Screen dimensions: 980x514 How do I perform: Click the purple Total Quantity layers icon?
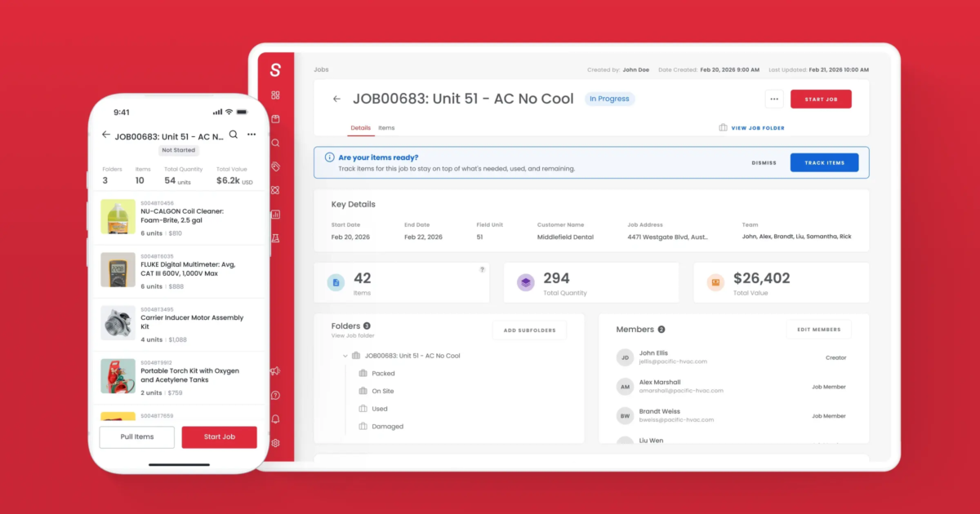(526, 282)
